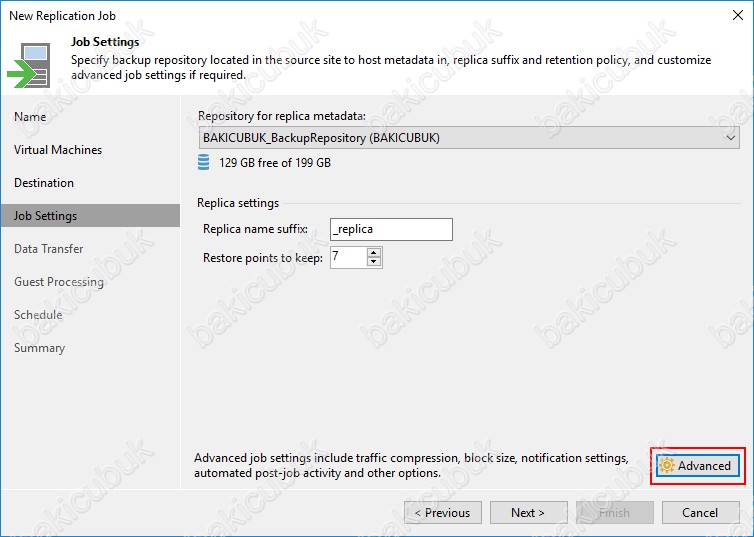Click the Replica name suffix field

coord(391,229)
